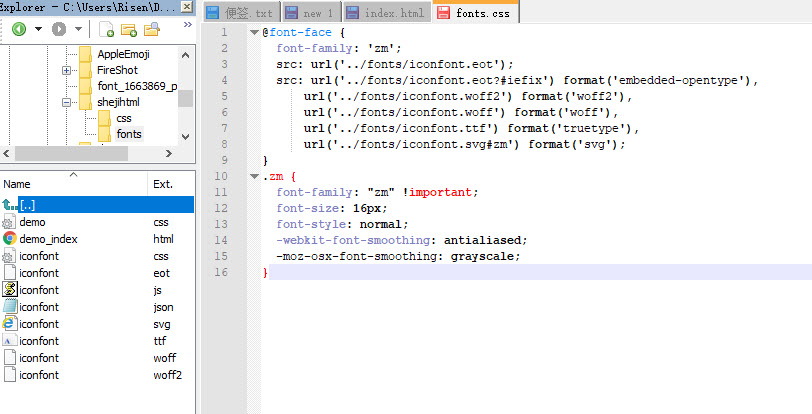The width and height of the screenshot is (812, 414).
Task: Select the Chrome icon for demo_index
Action: click(9, 239)
